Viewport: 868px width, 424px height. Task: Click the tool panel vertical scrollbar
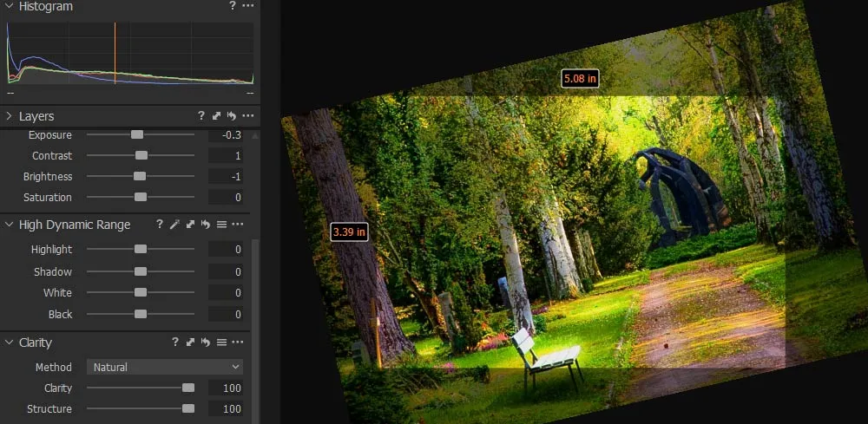255,330
